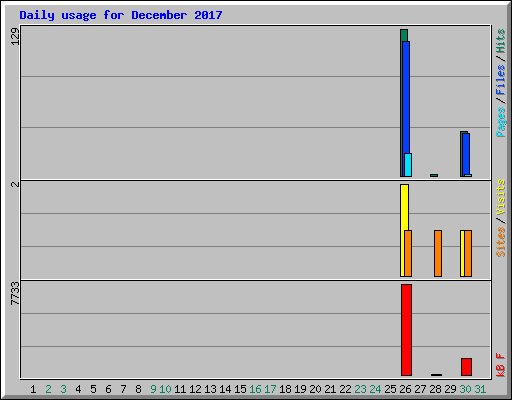Click the red "KB F" legend label
The height and width of the screenshot is (400, 512).
click(500, 365)
